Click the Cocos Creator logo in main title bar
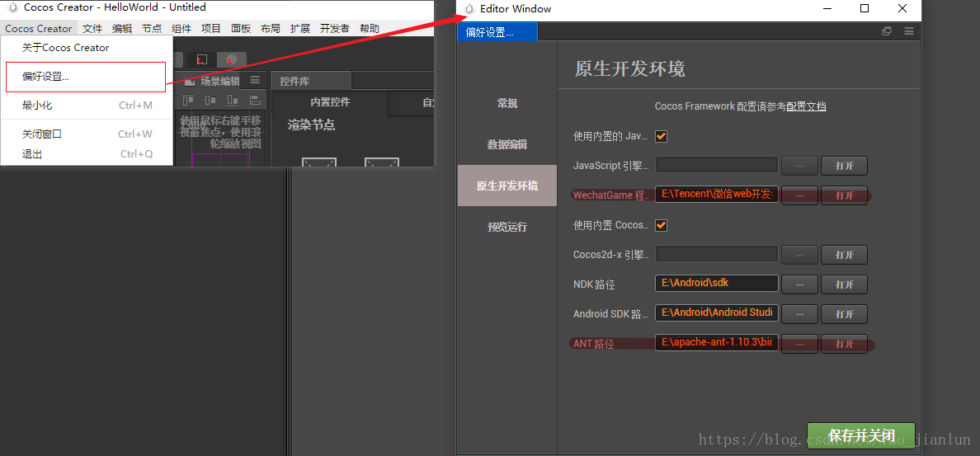The width and height of the screenshot is (980, 456). coord(12,7)
